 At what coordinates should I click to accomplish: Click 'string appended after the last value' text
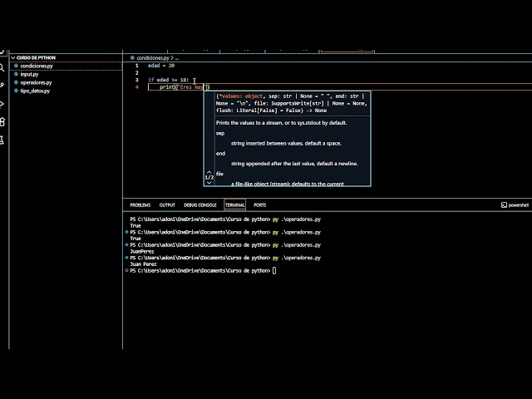point(294,164)
